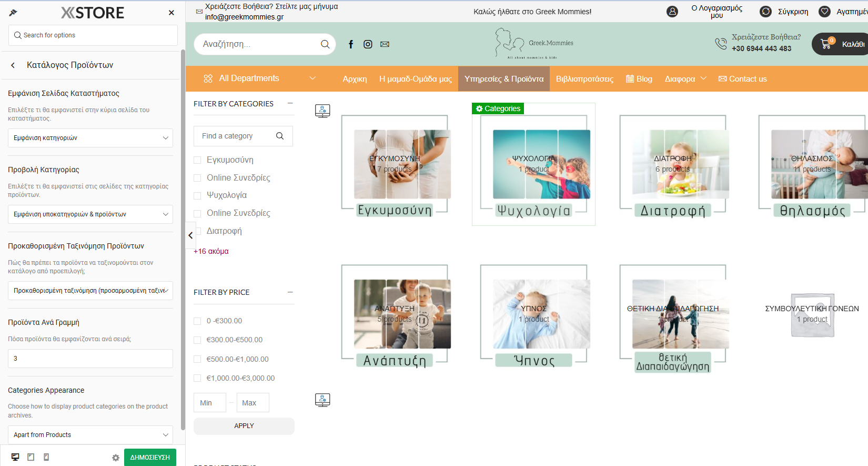The image size is (868, 466).
Task: Click the paintbrush icon in customizer header
Action: [x=13, y=13]
